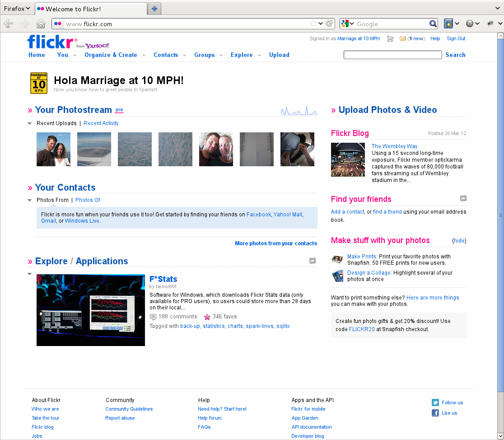Image resolution: width=504 pixels, height=440 pixels.
Task: Click the Twitter Follow us icon
Action: pyautogui.click(x=435, y=403)
